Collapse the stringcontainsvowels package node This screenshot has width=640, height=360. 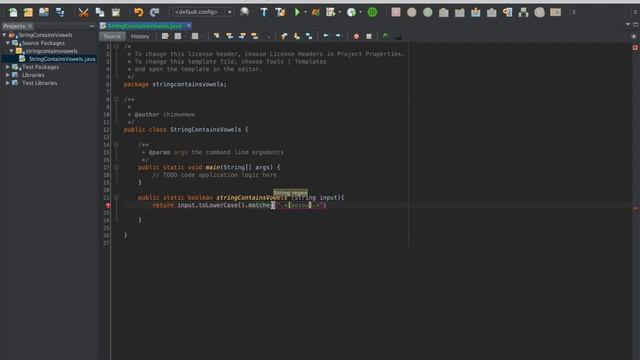tap(11, 51)
